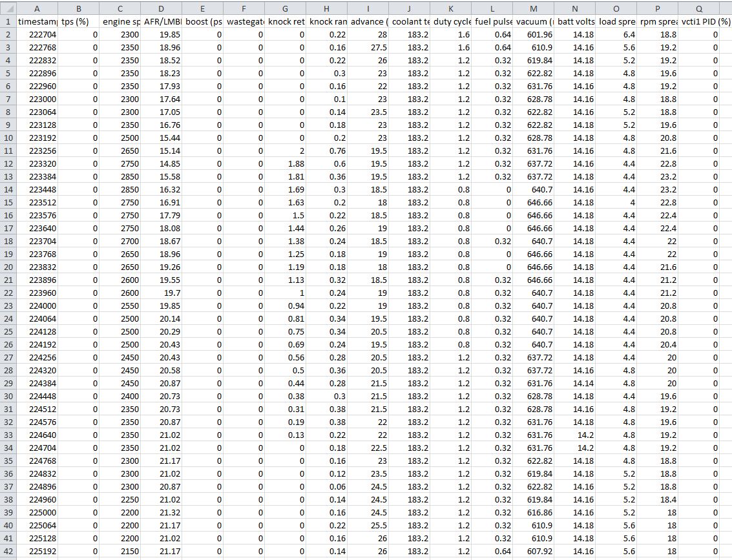The height and width of the screenshot is (560, 732).
Task: Click the column Q header
Action: (699, 8)
